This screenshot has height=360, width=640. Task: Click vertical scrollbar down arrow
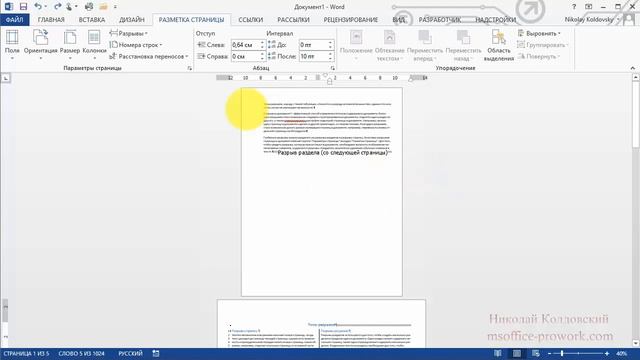636,343
